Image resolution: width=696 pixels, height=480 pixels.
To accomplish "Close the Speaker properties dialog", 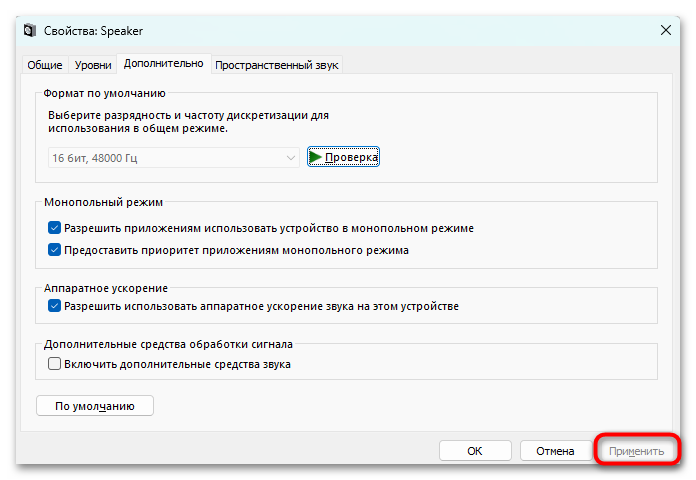I will pos(665,30).
